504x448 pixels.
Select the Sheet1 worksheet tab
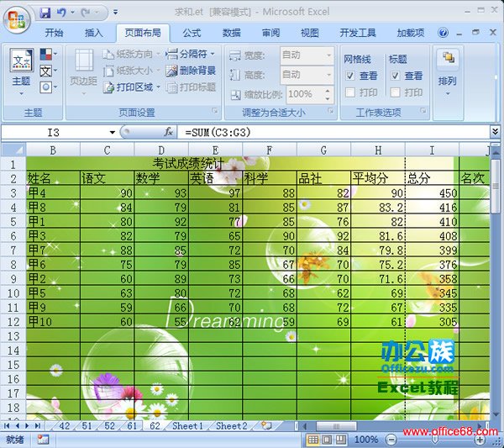coord(187,426)
